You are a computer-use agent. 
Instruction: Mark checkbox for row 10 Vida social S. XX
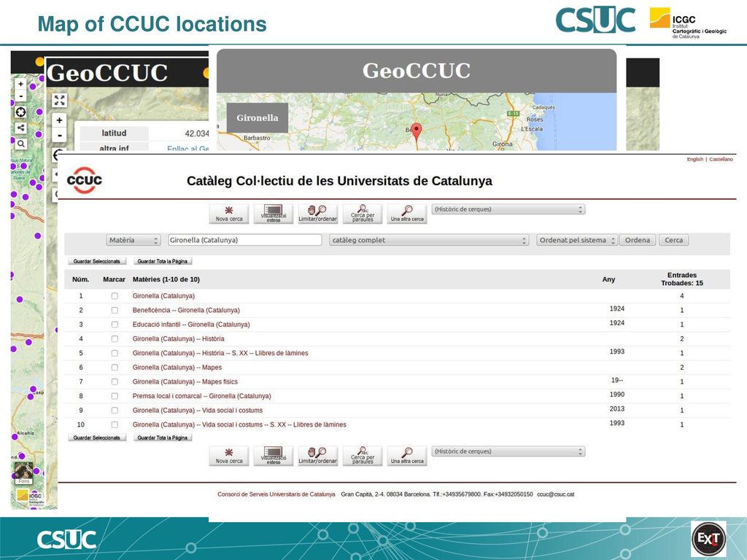click(x=115, y=424)
